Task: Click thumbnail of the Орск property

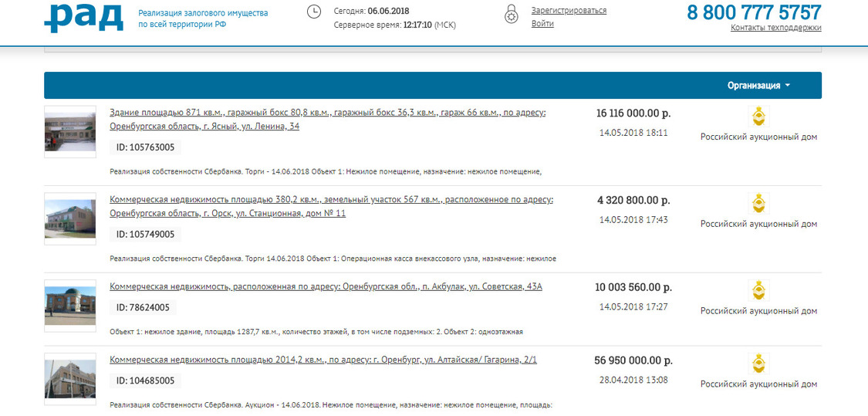Action: click(x=70, y=219)
